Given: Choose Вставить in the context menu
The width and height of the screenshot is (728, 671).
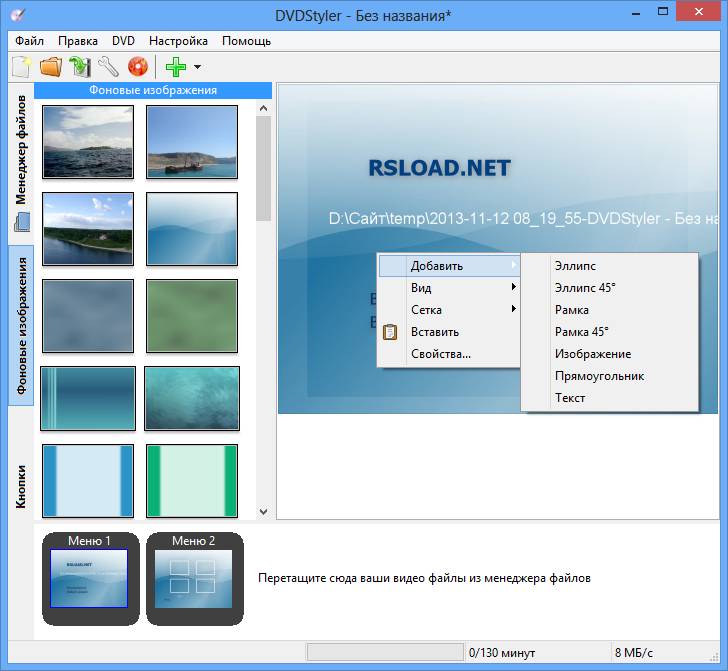Looking at the screenshot, I should [449, 332].
